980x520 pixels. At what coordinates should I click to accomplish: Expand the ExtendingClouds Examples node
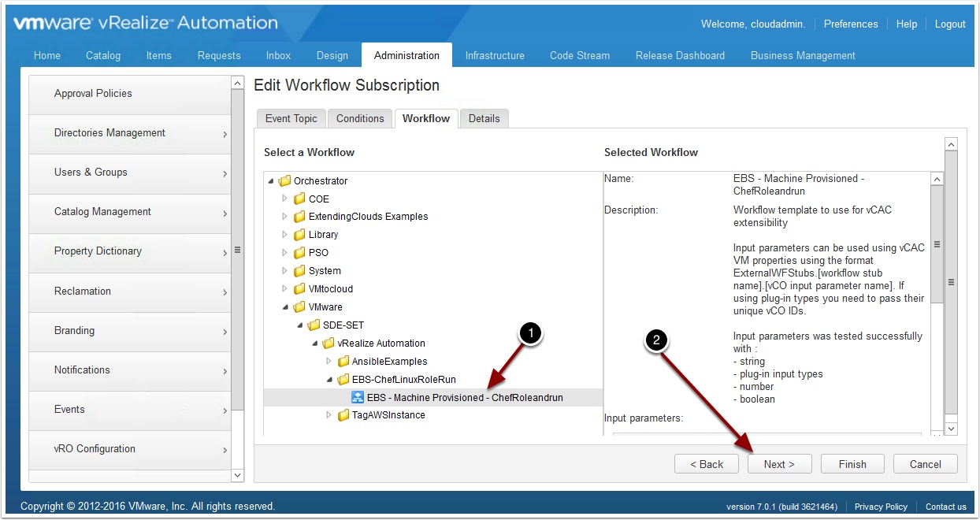pyautogui.click(x=285, y=217)
